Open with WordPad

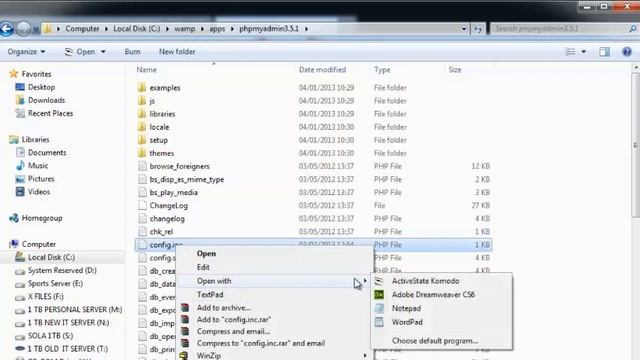407,322
